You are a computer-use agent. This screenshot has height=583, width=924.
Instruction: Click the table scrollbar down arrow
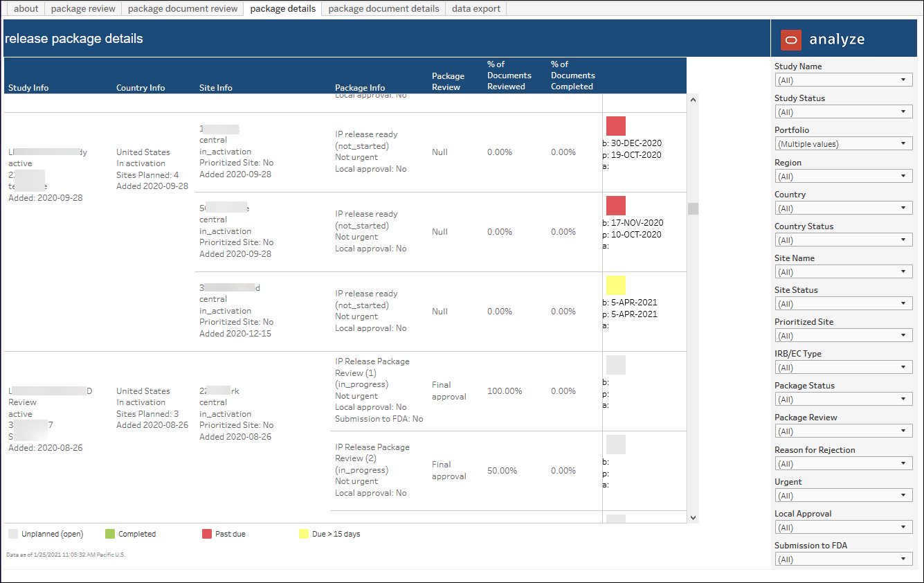point(694,517)
